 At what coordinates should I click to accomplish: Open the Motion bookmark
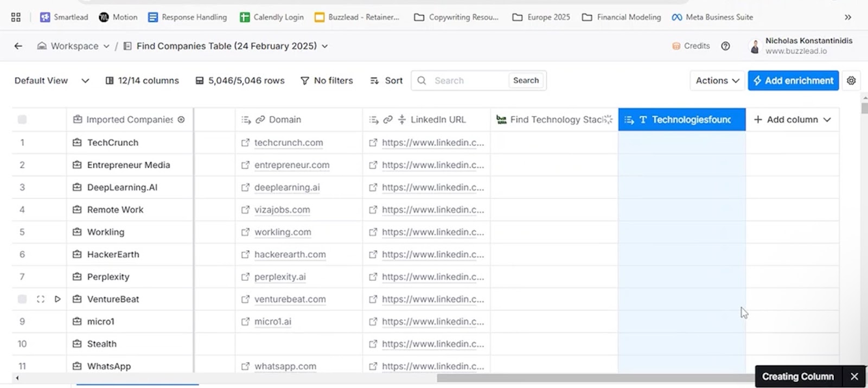118,17
